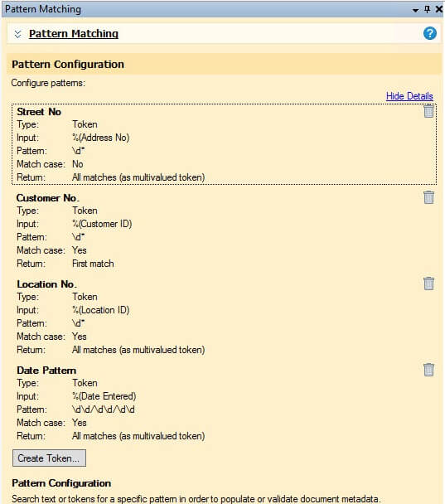The image size is (445, 504).
Task: Select the Street No pattern entry
Action: pos(224,144)
